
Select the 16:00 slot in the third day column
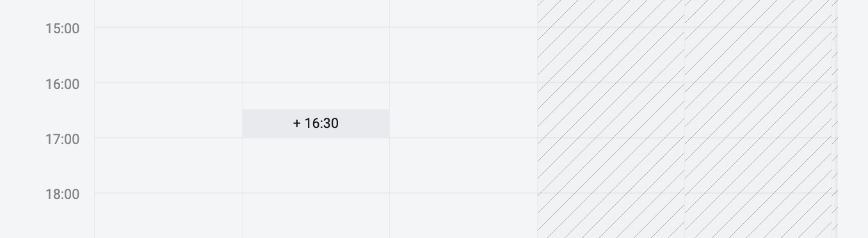point(463,110)
